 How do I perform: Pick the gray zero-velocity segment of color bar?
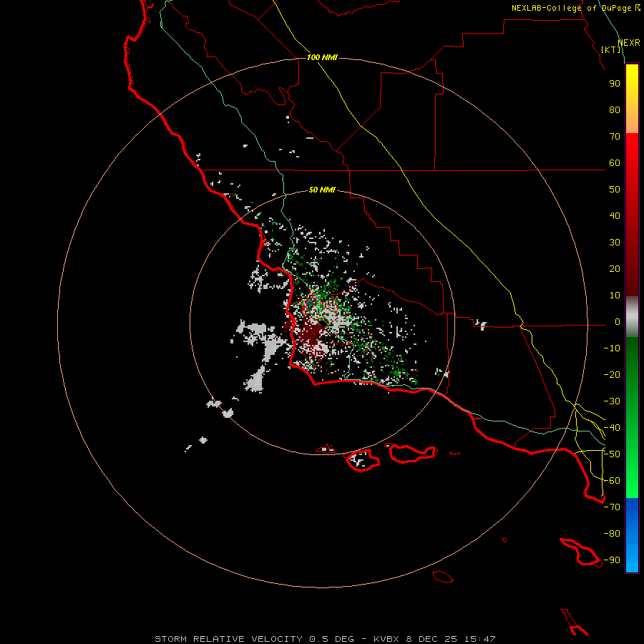click(x=632, y=317)
